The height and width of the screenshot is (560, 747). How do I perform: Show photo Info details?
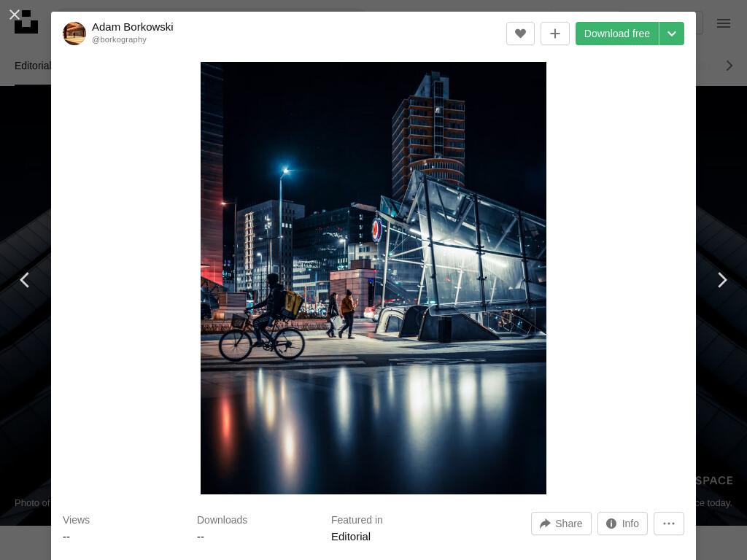pyautogui.click(x=622, y=524)
